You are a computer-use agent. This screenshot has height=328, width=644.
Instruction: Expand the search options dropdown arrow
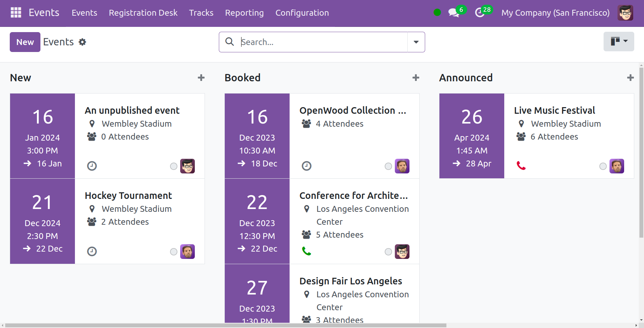pos(416,42)
